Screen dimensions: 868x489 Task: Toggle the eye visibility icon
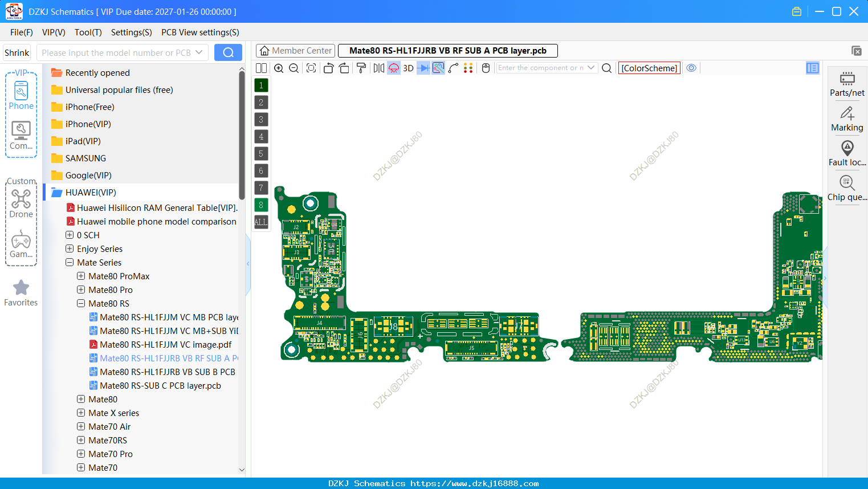point(691,68)
